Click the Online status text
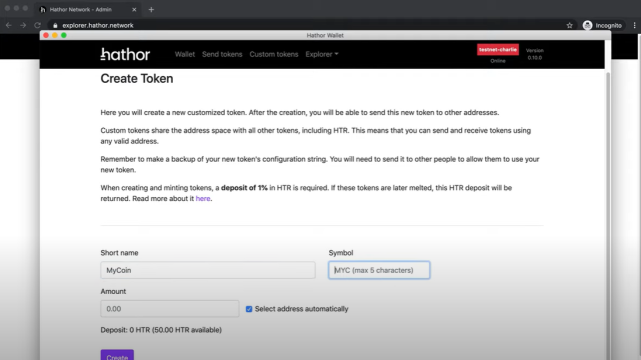Screen dimensions: 641x360 (x=498, y=61)
